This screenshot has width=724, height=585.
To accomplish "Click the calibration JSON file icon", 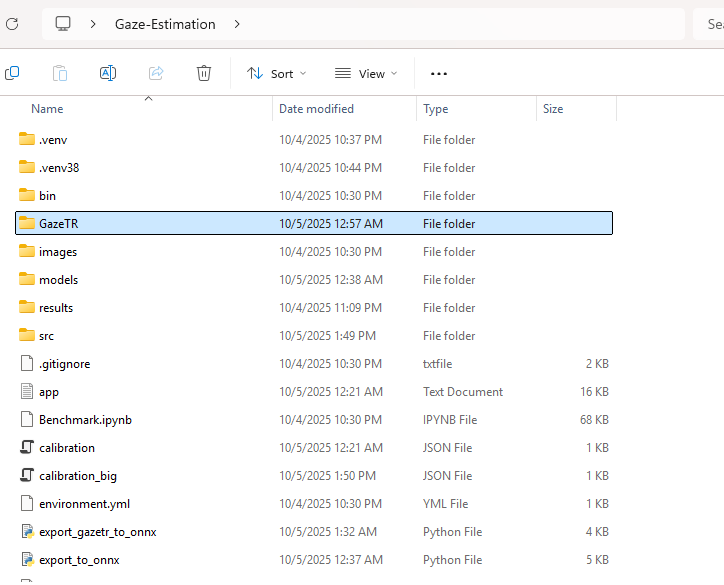I will [27, 447].
